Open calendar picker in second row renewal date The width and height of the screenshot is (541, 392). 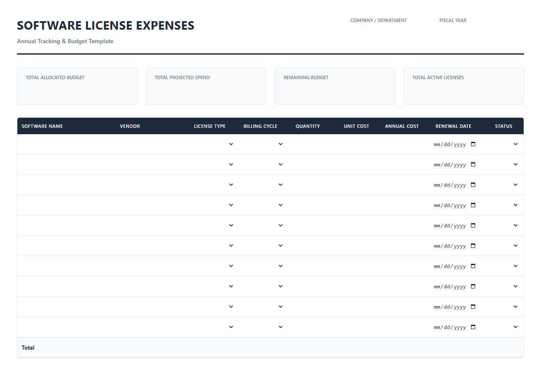pos(473,164)
